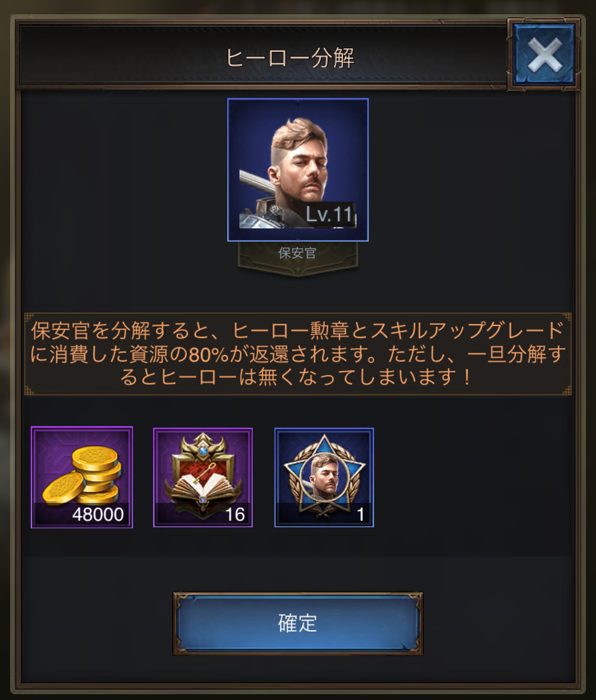
Task: Tap the medal quantity label showing 1
Action: (x=361, y=515)
